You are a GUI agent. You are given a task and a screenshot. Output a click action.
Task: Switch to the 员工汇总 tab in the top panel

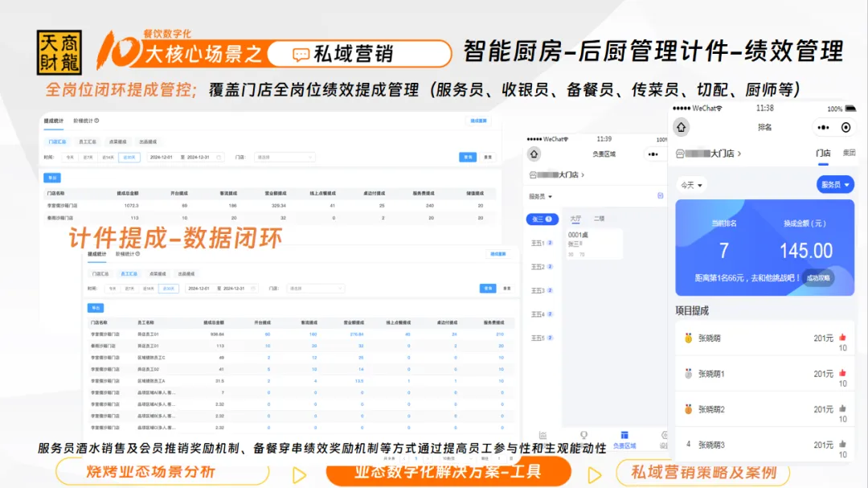pyautogui.click(x=88, y=141)
